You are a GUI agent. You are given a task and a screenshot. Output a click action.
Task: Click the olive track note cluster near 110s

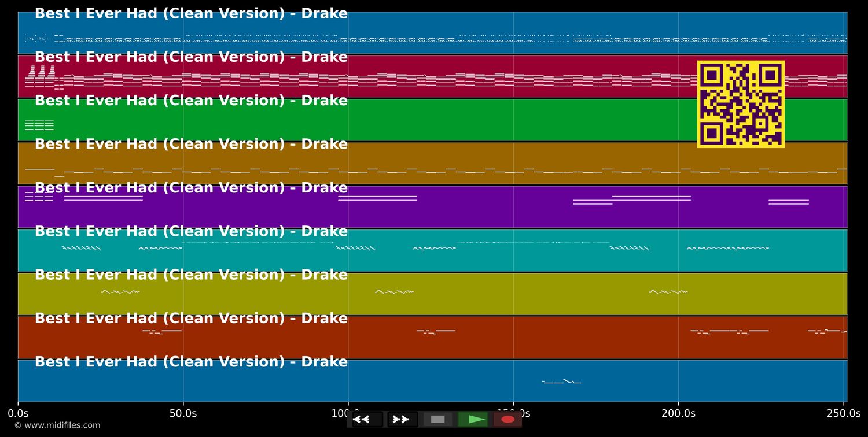pos(394,291)
